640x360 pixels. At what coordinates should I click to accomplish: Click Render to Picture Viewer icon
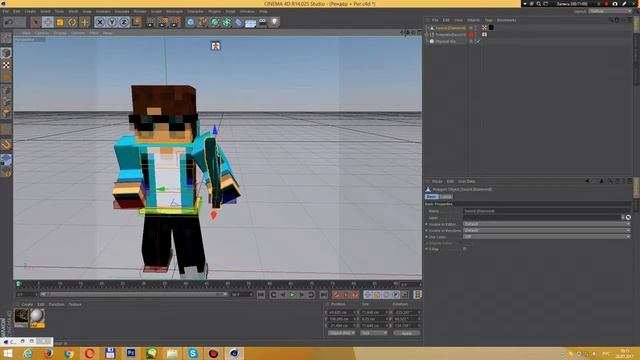163,22
